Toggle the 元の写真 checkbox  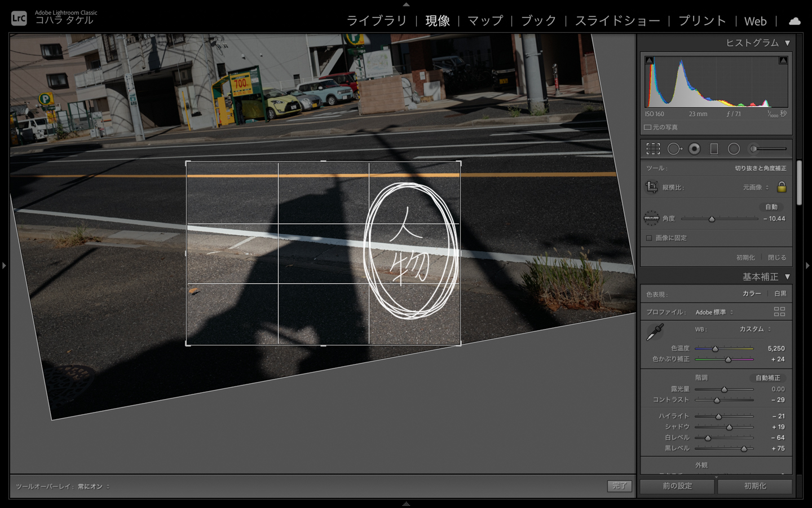click(648, 128)
